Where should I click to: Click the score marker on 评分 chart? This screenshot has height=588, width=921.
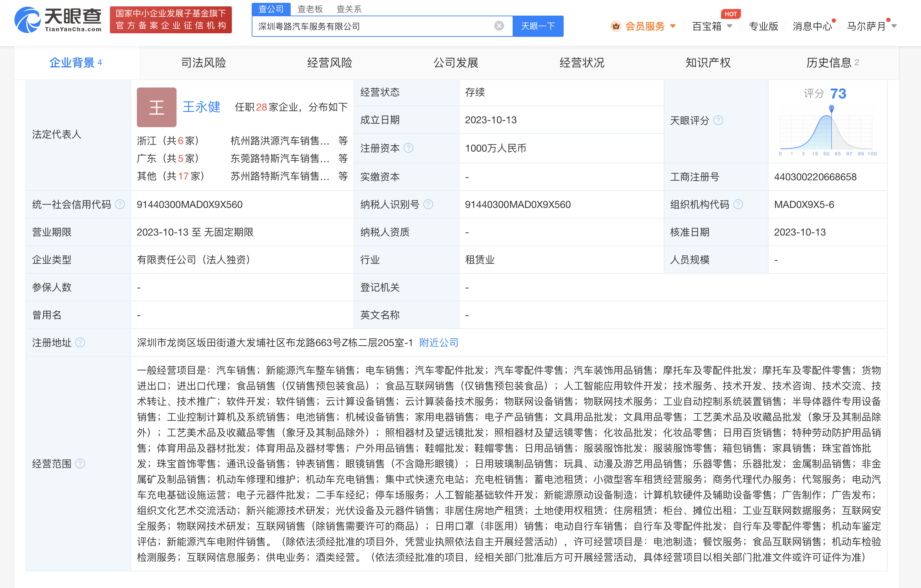tap(832, 108)
